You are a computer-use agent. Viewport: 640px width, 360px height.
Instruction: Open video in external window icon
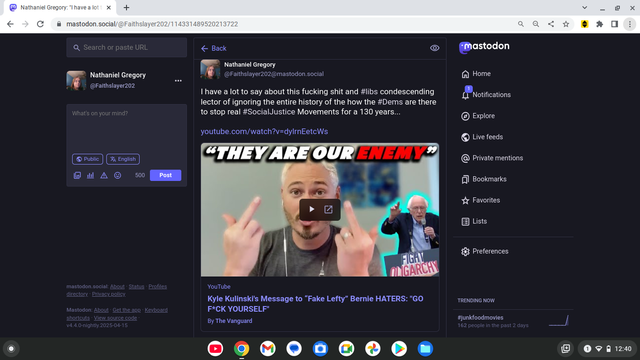[x=329, y=209]
